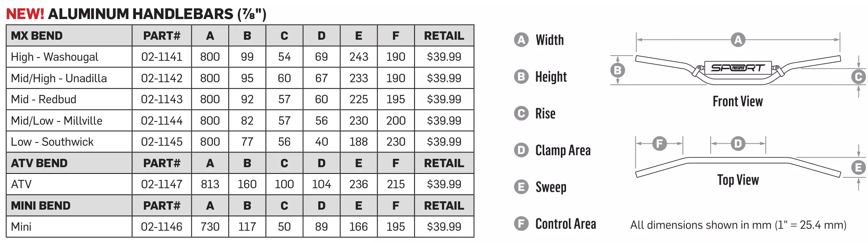Click the circled B icon beside Height
The width and height of the screenshot is (868, 243).
click(x=521, y=77)
